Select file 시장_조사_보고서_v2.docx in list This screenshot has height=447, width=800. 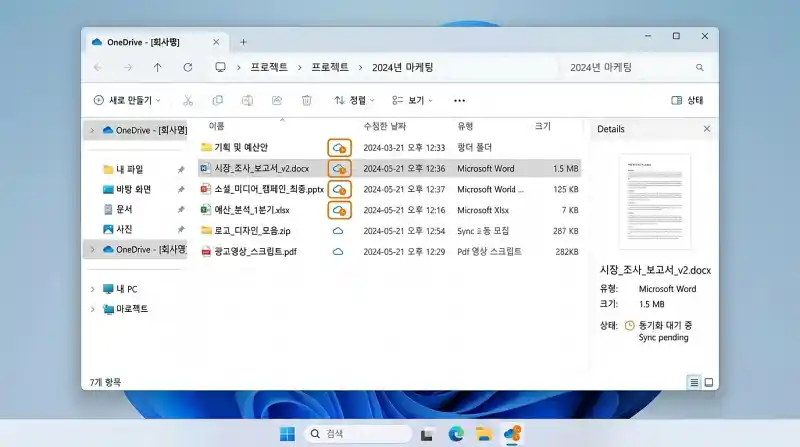point(261,168)
